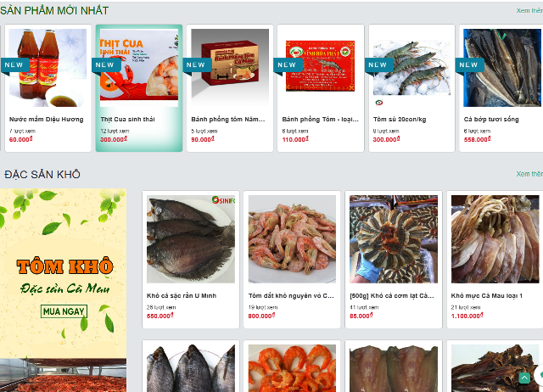The height and width of the screenshot is (392, 543).
Task: Open the Bánh phồng Tôm - loại... product title
Action: (321, 119)
